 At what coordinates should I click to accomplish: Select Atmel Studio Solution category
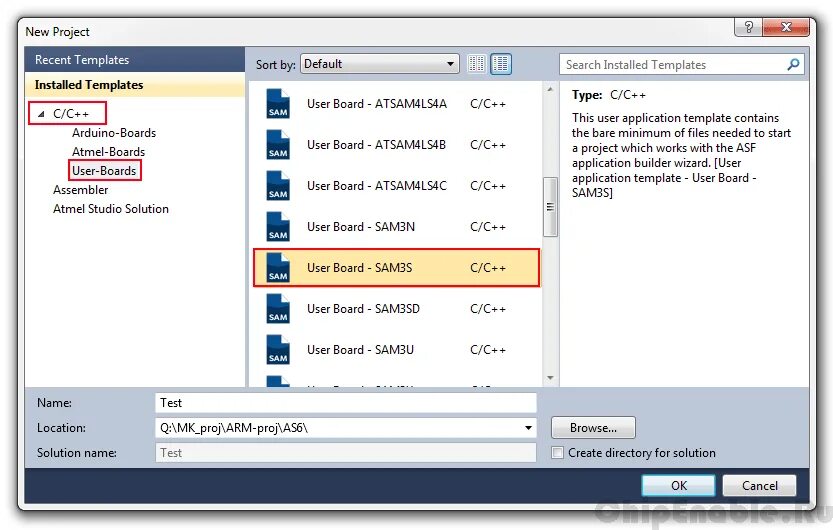(x=110, y=209)
